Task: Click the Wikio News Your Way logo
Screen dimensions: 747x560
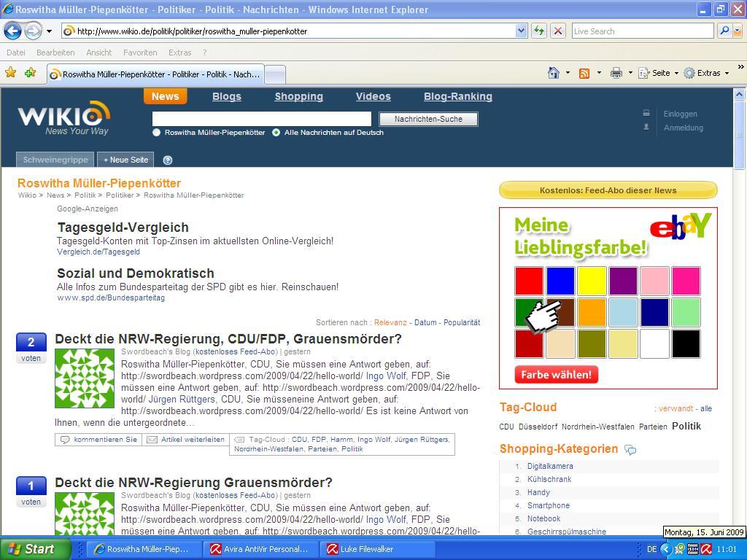Action: click(64, 118)
